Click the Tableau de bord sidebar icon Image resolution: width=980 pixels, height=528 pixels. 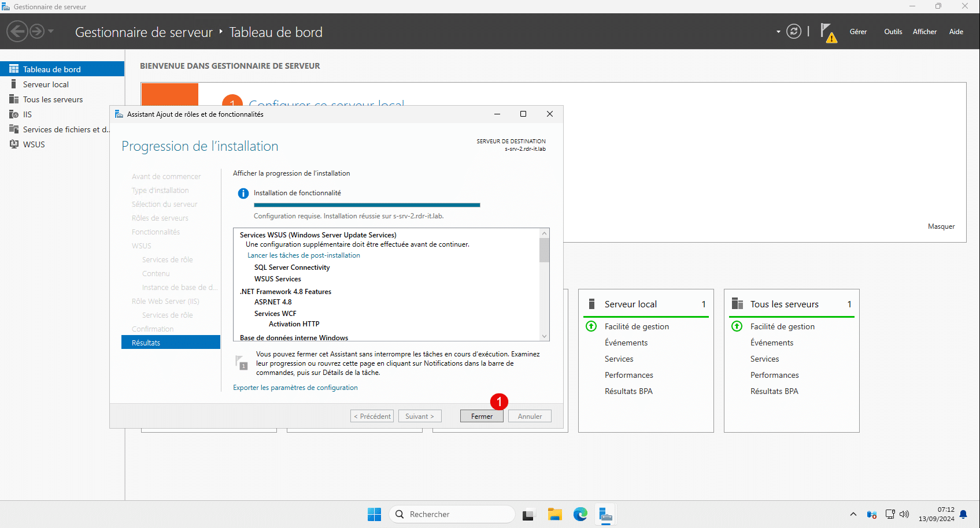coord(14,69)
